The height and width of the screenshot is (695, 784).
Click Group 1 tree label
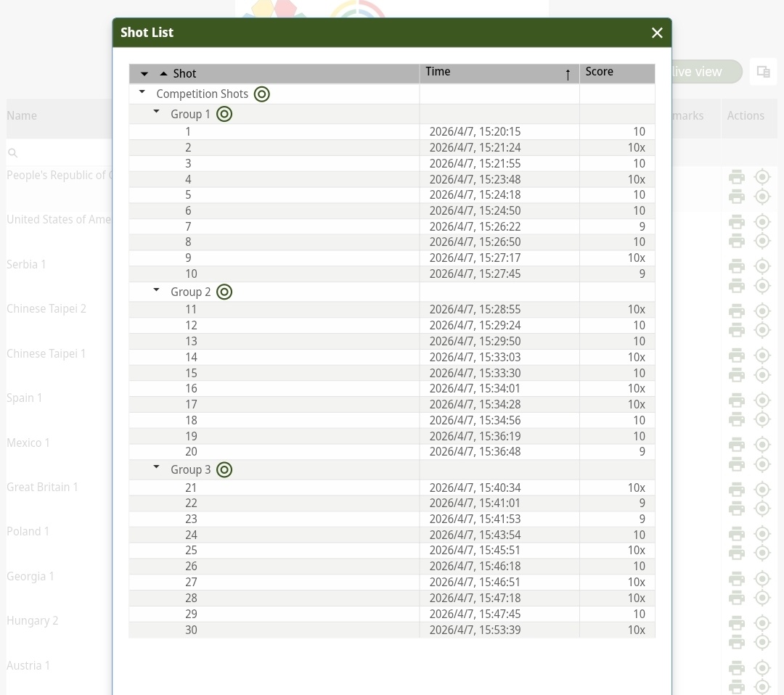190,115
